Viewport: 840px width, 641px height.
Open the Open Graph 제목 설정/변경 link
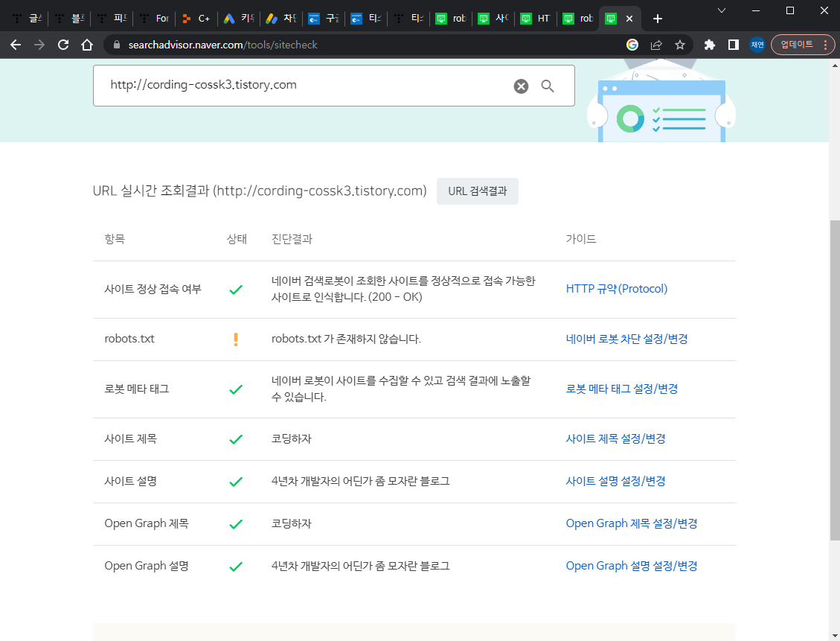tap(632, 523)
